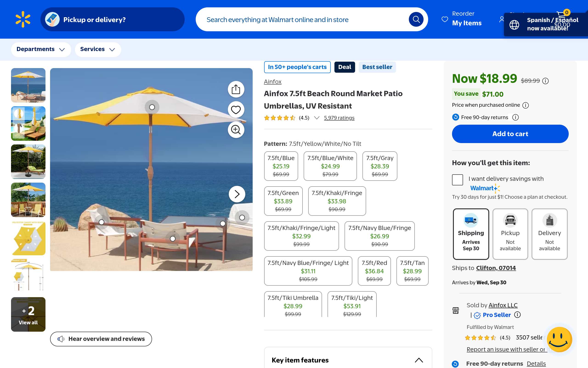
Task: Choose the 7.5ft/Blue/White pattern
Action: (x=330, y=166)
